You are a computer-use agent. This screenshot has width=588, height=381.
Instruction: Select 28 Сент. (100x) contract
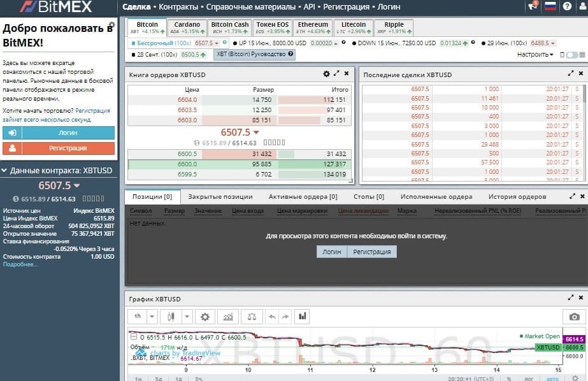157,54
